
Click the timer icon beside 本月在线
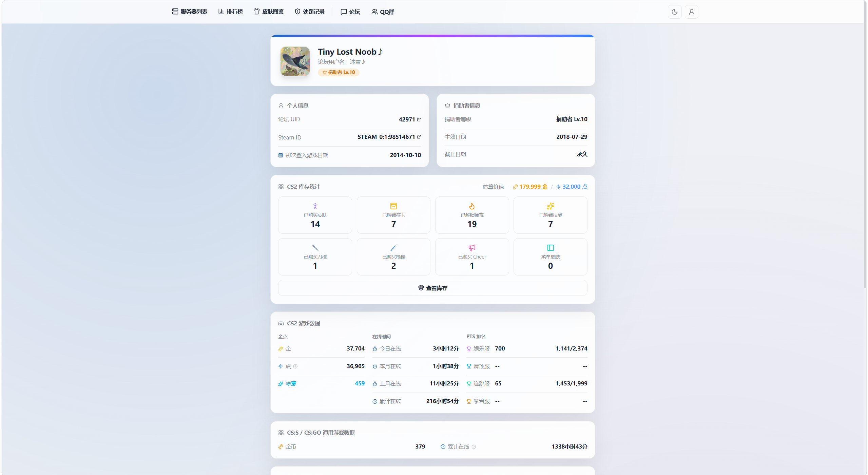click(375, 366)
